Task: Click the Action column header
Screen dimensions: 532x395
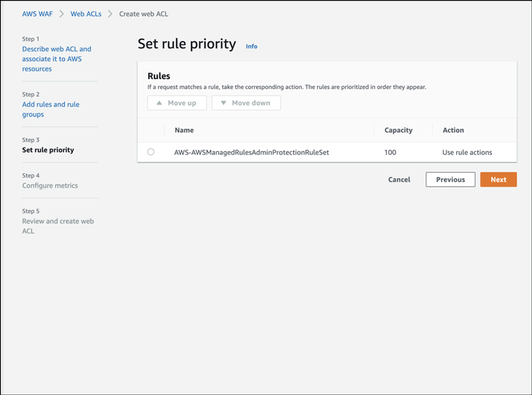Action: 453,130
